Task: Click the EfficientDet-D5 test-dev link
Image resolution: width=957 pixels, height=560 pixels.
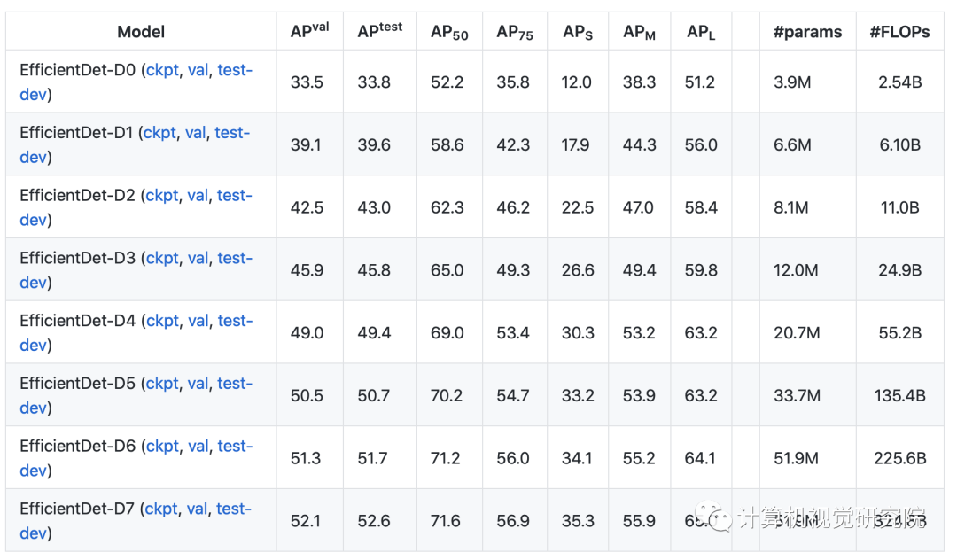Action: (235, 384)
